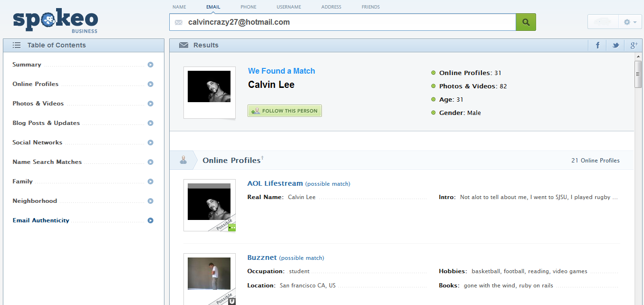
Task: Switch to the ADDRESS search tab
Action: [331, 7]
